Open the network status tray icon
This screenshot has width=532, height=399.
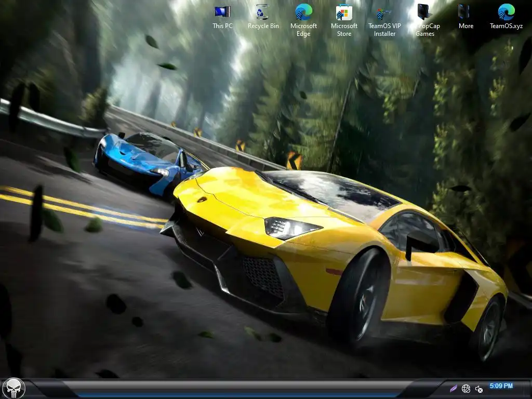466,389
